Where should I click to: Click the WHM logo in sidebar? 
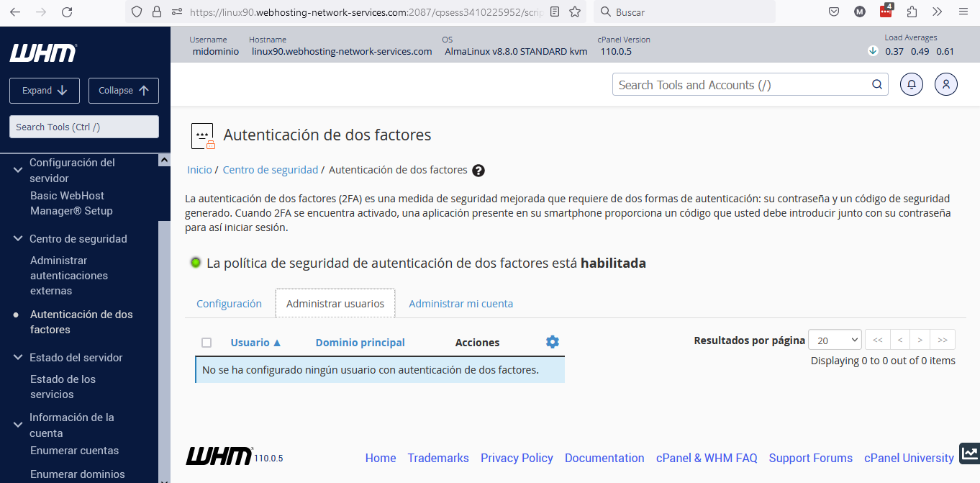[43, 53]
